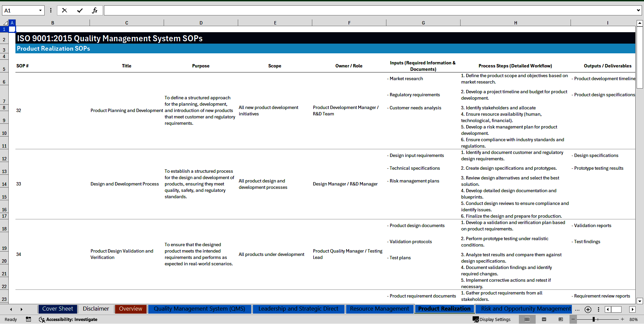Click the macro recording status bar icon
644x324 pixels.
[x=29, y=319]
